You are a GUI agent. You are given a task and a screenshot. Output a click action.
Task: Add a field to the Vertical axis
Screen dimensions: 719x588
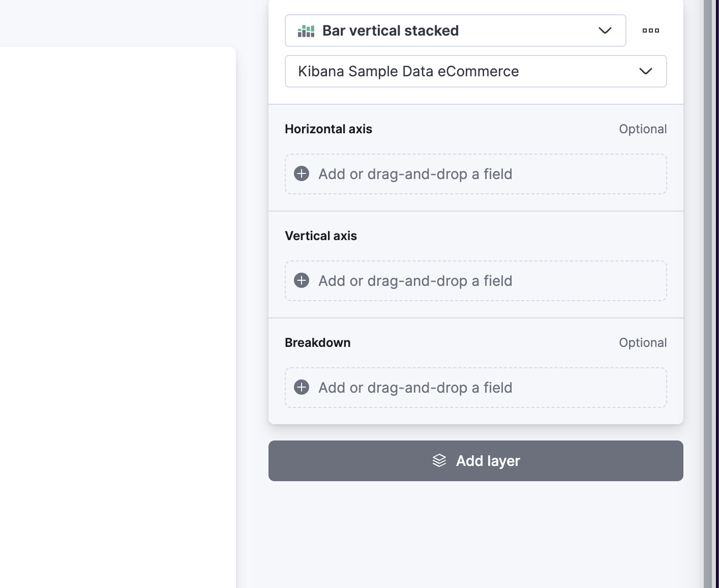[475, 281]
